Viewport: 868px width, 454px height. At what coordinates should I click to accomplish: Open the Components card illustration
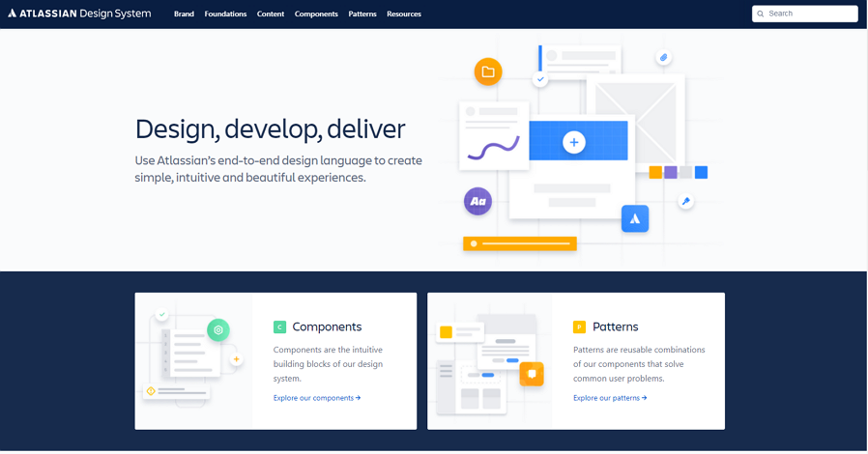(x=193, y=361)
